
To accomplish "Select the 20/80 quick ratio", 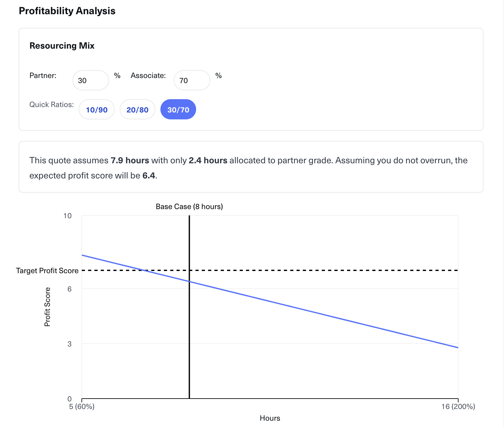I will [x=137, y=110].
